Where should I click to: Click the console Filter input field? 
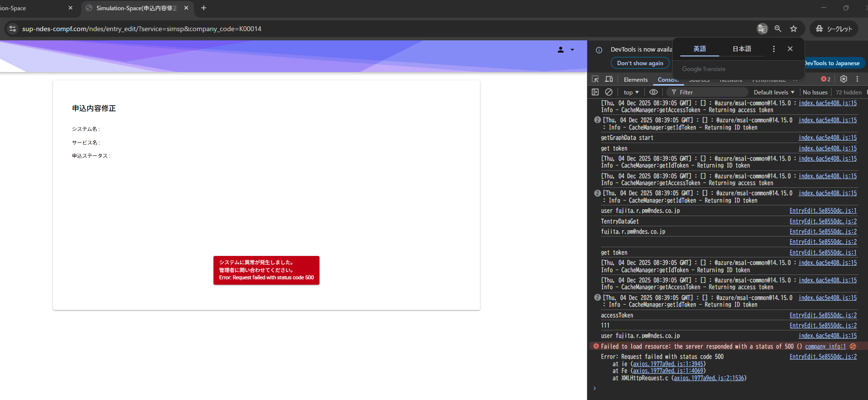[x=710, y=92]
